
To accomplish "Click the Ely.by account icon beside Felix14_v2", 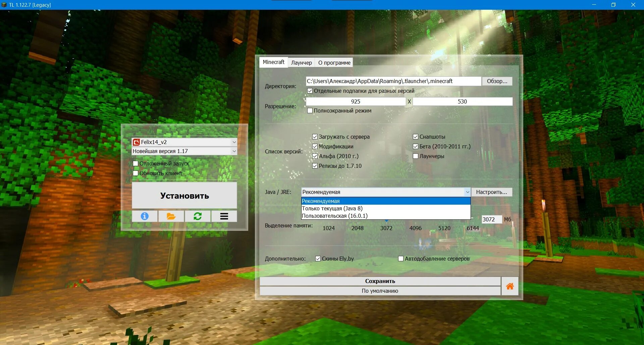I will click(x=136, y=142).
